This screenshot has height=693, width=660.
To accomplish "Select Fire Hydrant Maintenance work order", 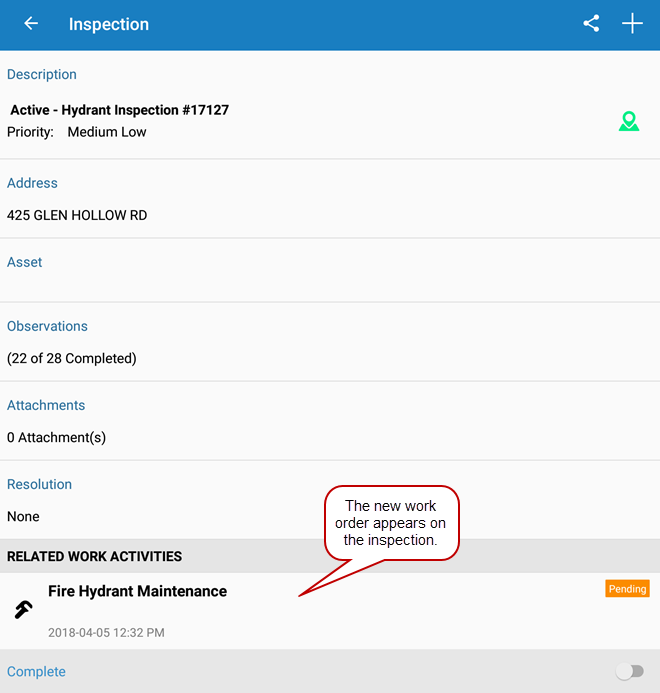I will pos(137,591).
